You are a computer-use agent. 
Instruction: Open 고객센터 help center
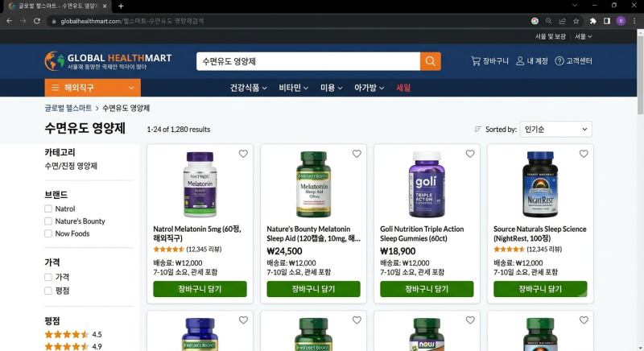573,60
